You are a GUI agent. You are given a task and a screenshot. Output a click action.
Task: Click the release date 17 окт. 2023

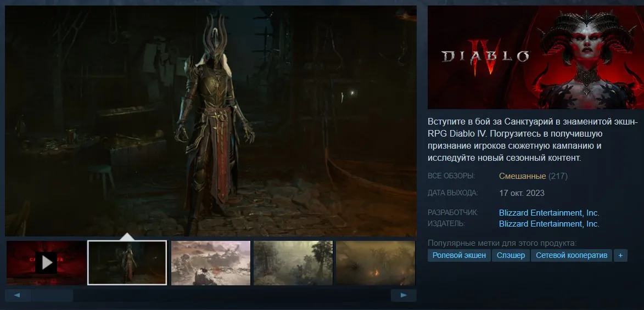click(522, 193)
